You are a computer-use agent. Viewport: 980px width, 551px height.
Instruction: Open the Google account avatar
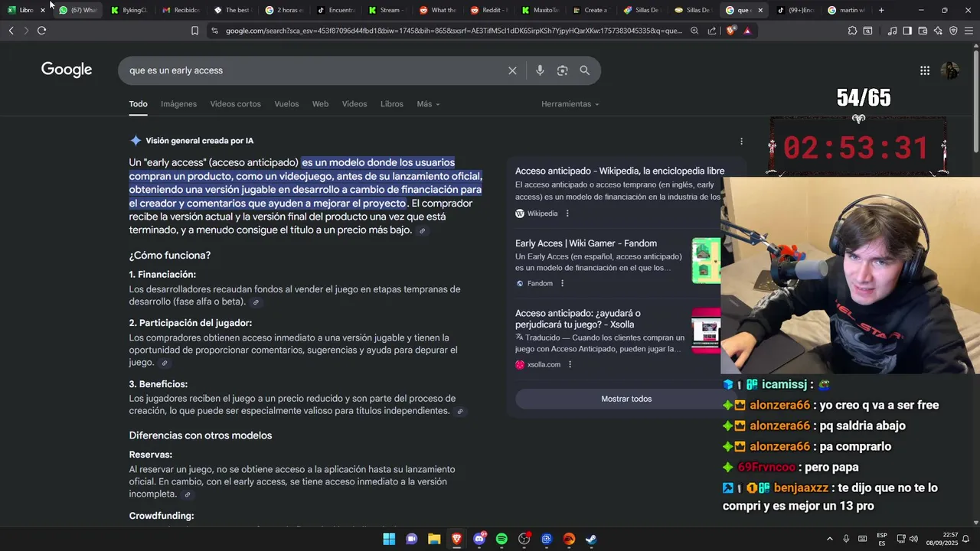pyautogui.click(x=950, y=70)
